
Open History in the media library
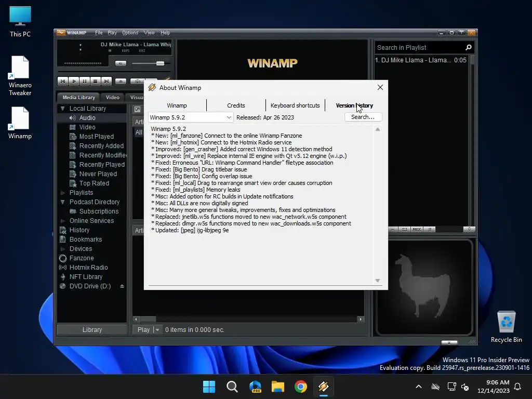click(x=79, y=230)
